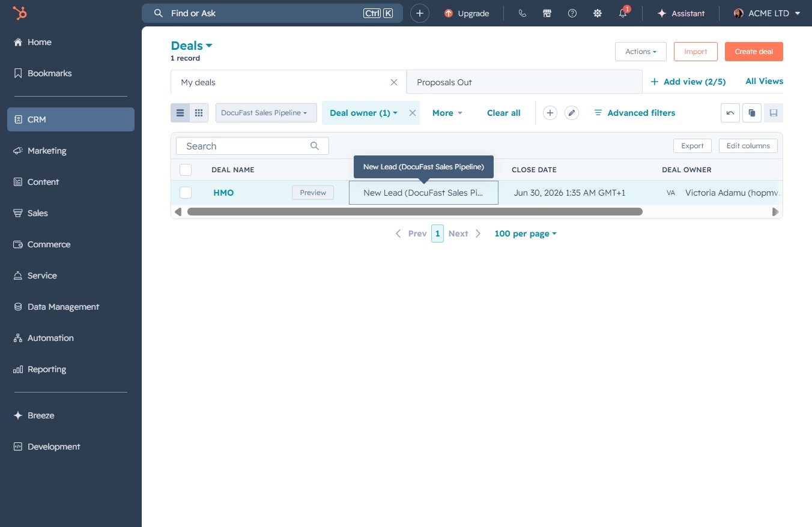
Task: Toggle select-all checkbox in header
Action: tap(186, 170)
